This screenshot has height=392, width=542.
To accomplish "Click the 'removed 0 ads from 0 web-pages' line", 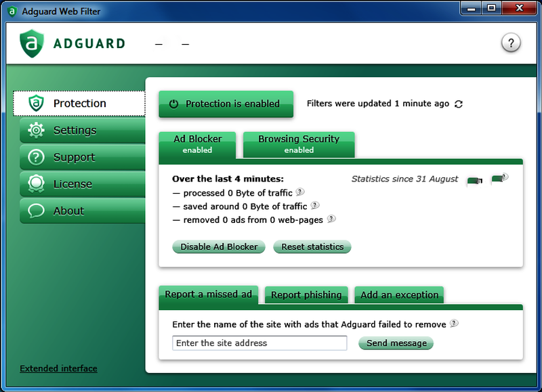I will pyautogui.click(x=253, y=220).
